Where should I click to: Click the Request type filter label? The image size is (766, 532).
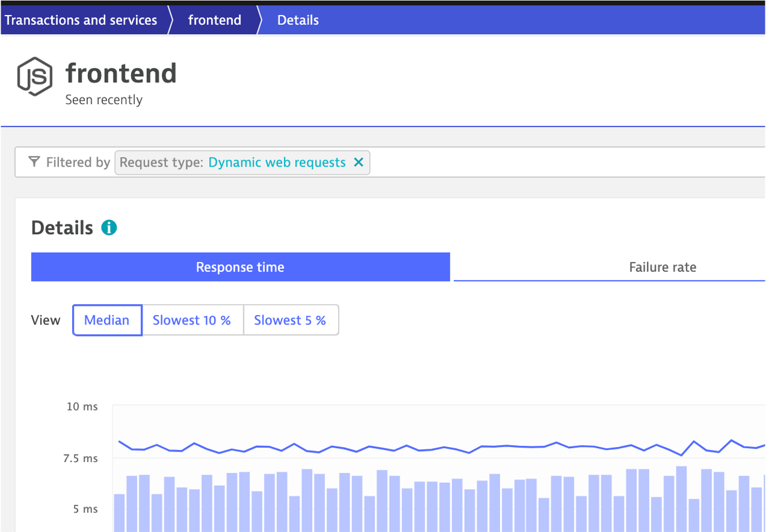point(161,162)
